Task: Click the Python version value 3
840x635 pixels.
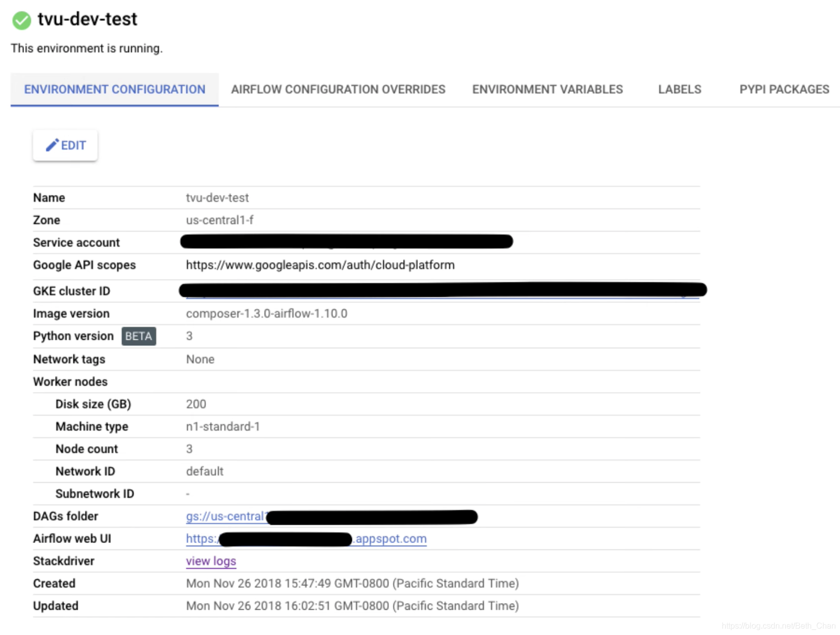Action: pyautogui.click(x=189, y=336)
